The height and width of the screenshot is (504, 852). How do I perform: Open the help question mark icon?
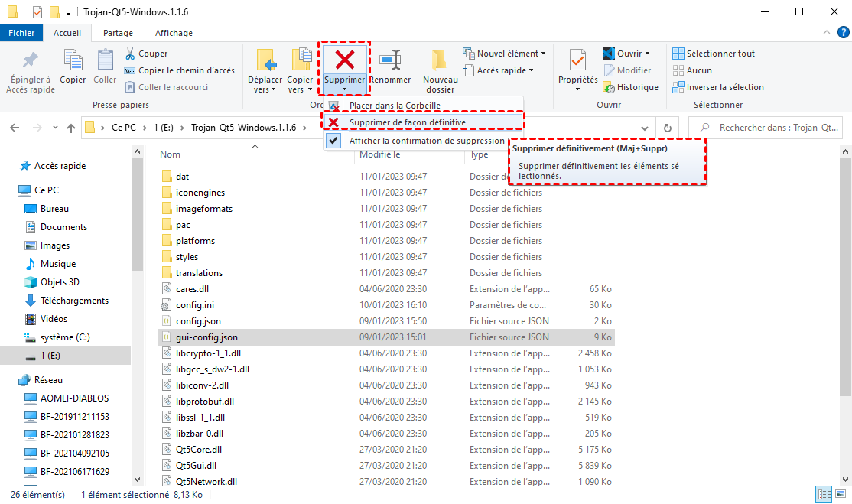[x=844, y=33]
